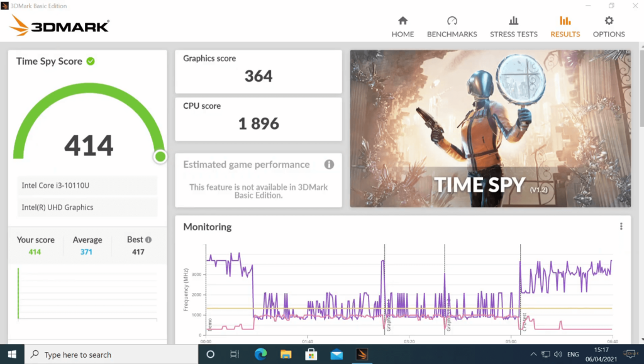Launch Microsoft Edge from taskbar

(260, 354)
